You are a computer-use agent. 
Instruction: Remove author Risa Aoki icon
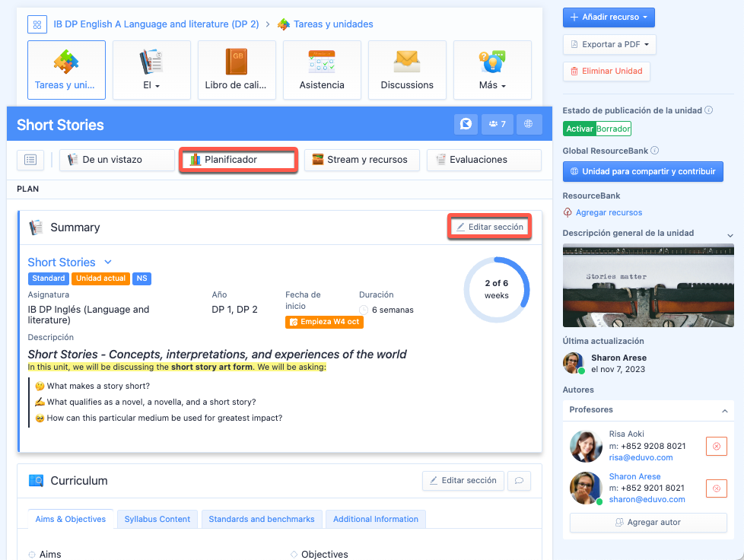point(716,447)
